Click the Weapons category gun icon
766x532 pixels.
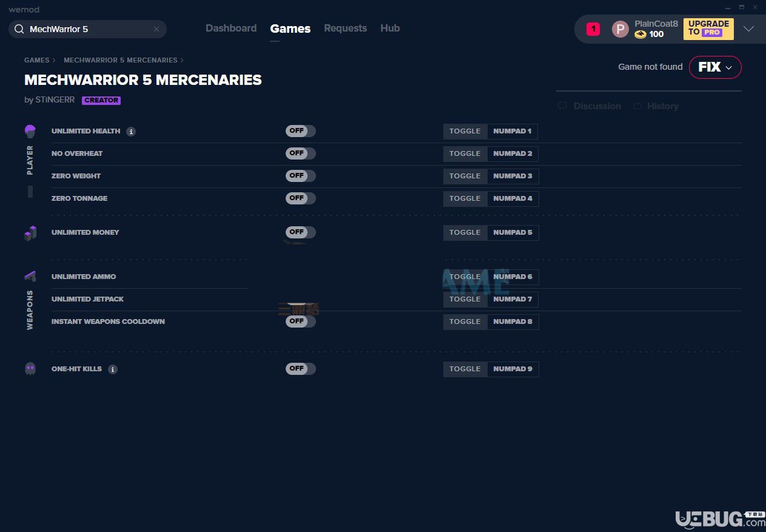tap(30, 276)
